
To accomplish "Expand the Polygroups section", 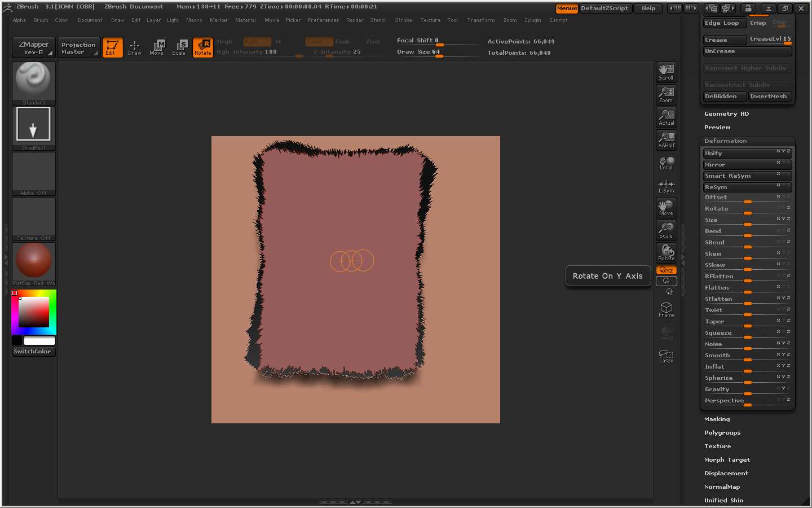I will [x=722, y=433].
